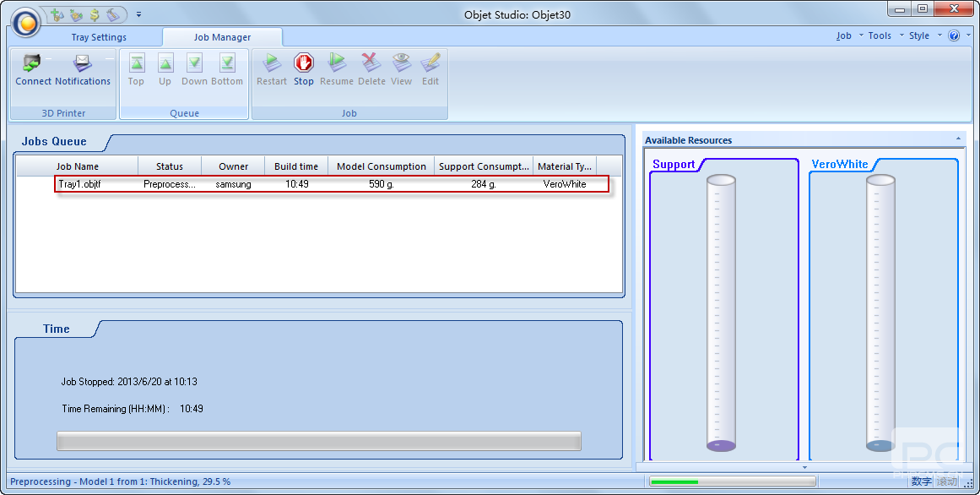Collapse the Available Resources panel
The height and width of the screenshot is (495, 980).
[958, 139]
